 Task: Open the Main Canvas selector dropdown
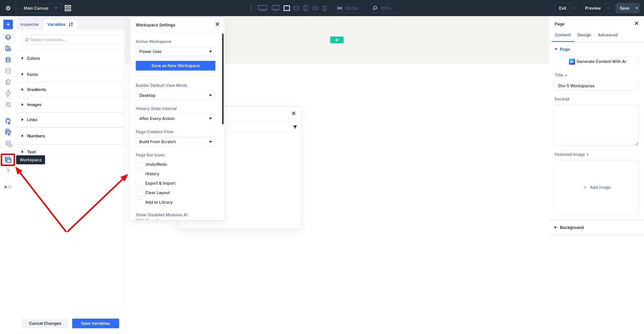point(40,8)
